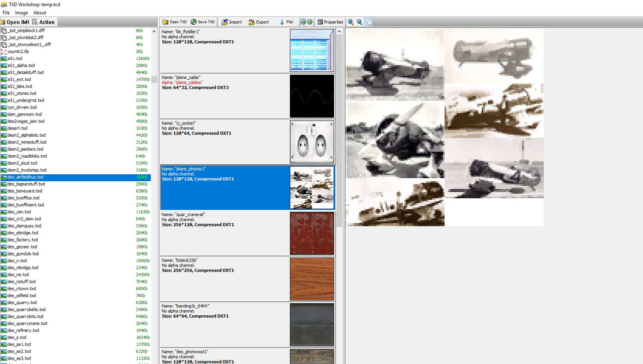Select a51_stores.txd in the file list

[x=75, y=93]
